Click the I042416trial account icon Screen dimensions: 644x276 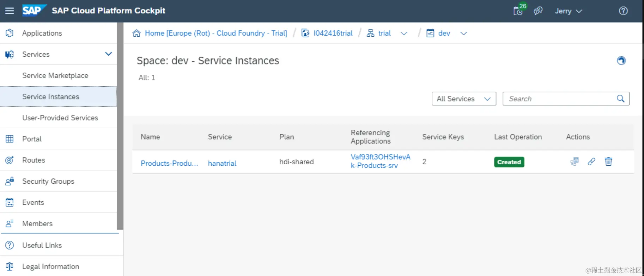[x=305, y=33]
